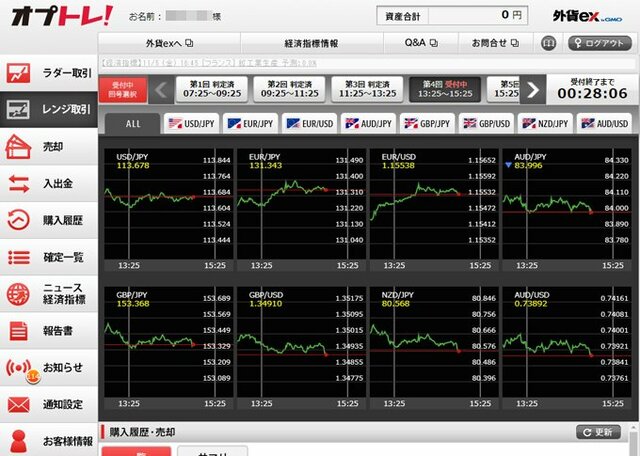Screen dimensions: 640x456
Task: Click the book guide icon near logout
Action: tap(549, 43)
